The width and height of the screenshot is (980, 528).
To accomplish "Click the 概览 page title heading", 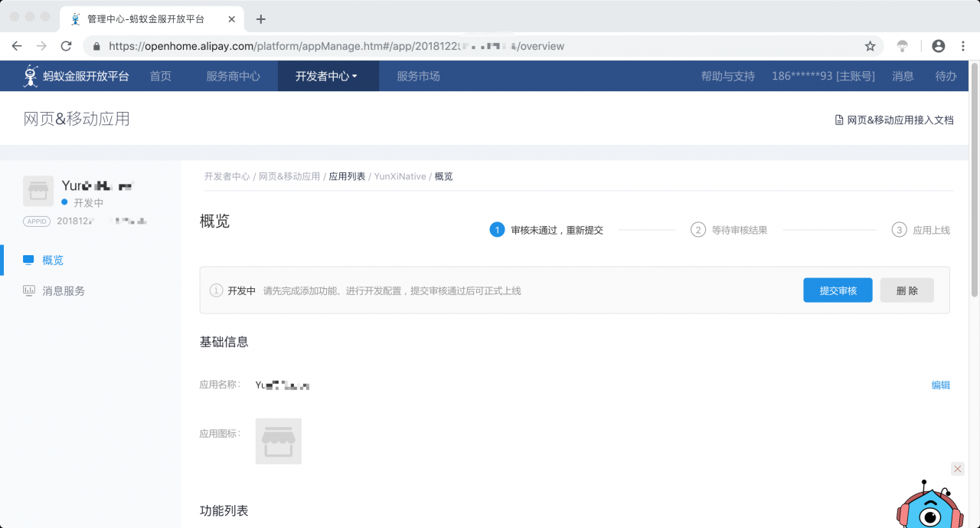I will [x=214, y=221].
